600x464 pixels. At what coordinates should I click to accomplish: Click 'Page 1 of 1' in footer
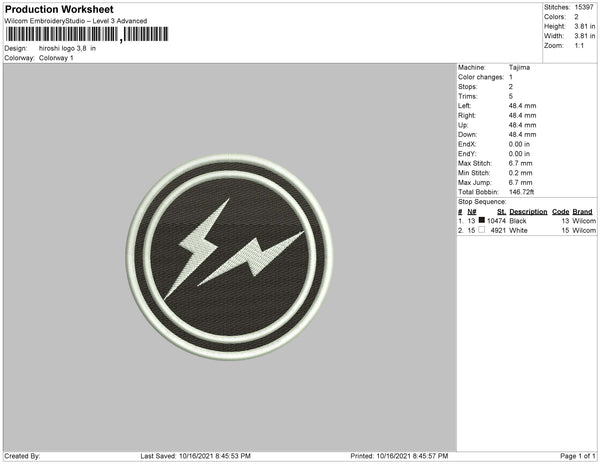(578, 456)
